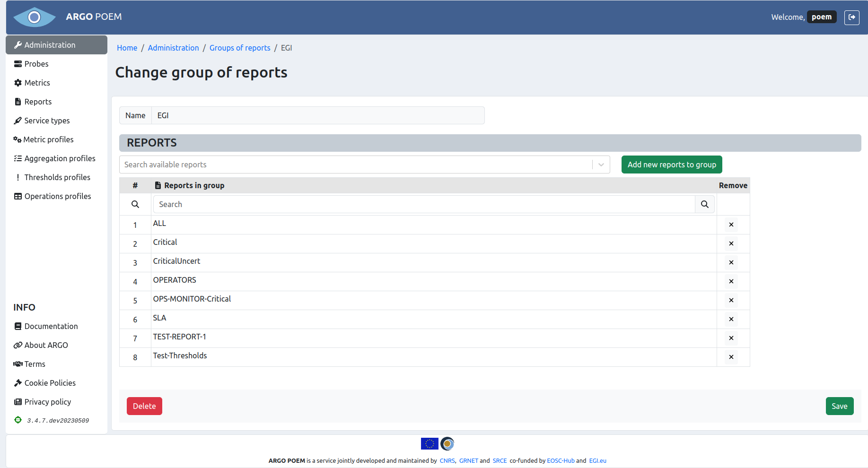
Task: Remove the Critical report from the group
Action: tap(731, 243)
